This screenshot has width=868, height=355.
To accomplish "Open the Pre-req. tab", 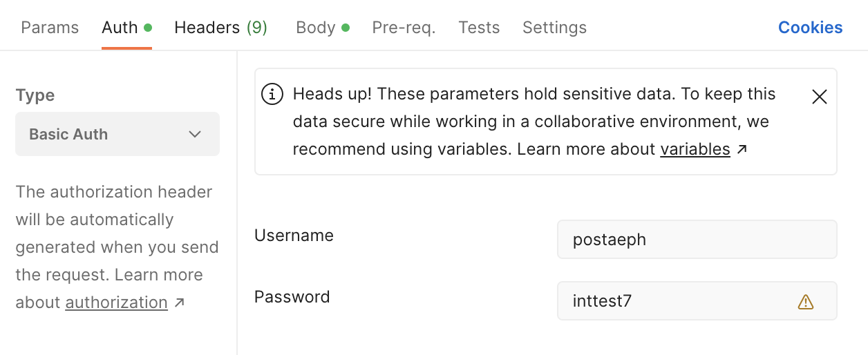I will click(404, 28).
